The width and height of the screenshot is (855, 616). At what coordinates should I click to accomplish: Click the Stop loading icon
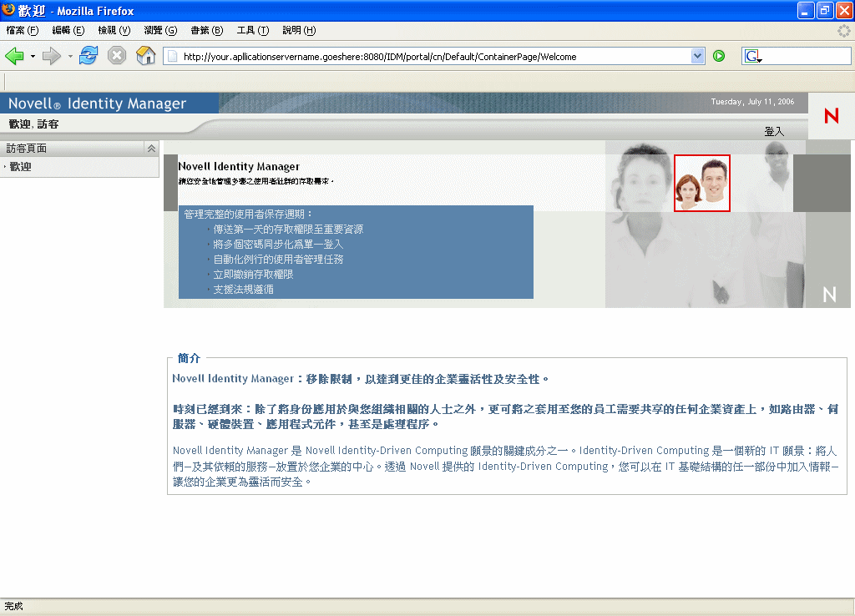coord(117,56)
